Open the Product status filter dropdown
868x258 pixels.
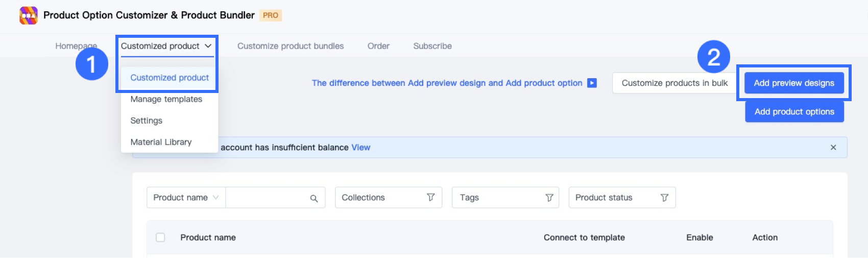tap(621, 198)
